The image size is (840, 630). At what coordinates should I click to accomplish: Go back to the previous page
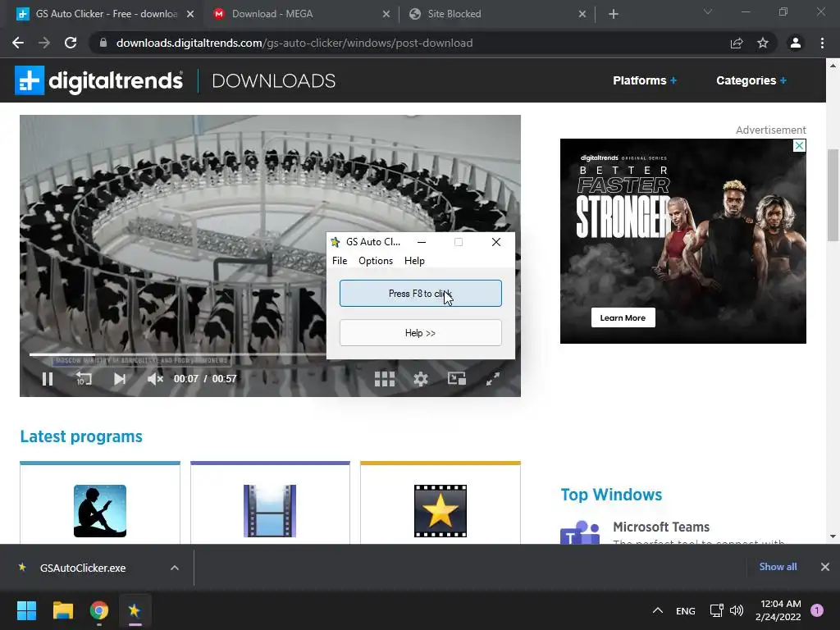click(x=18, y=43)
